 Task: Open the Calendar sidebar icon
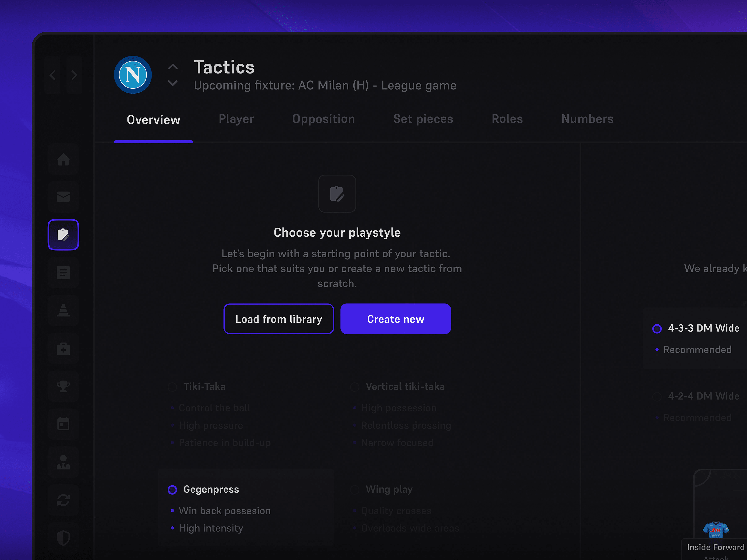tap(63, 424)
